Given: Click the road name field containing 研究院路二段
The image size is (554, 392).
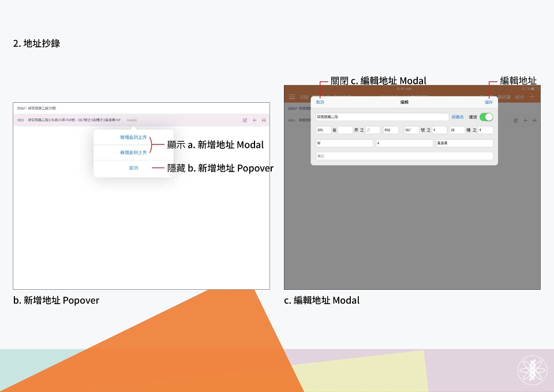Looking at the screenshot, I should tap(382, 117).
